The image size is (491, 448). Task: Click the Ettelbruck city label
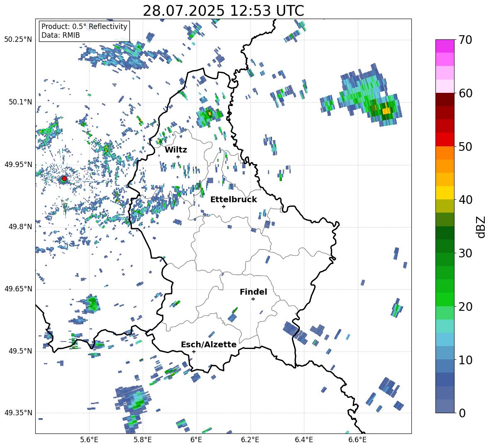(233, 200)
